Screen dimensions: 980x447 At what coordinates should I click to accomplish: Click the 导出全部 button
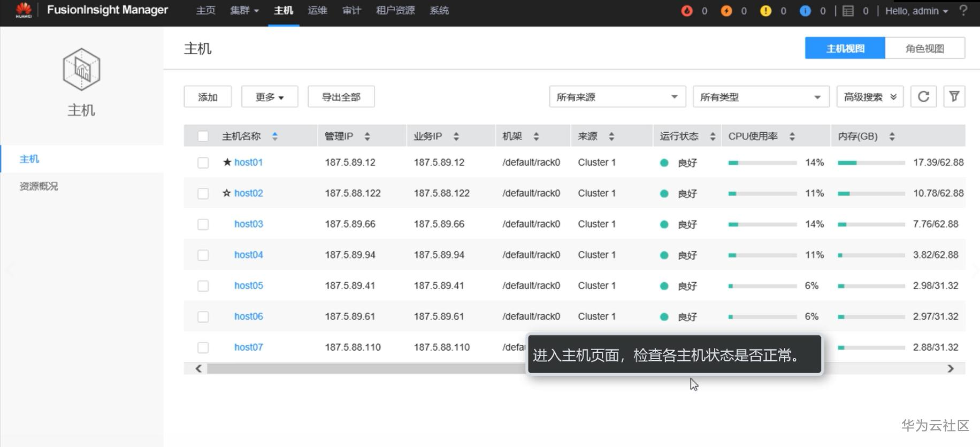pyautogui.click(x=341, y=97)
